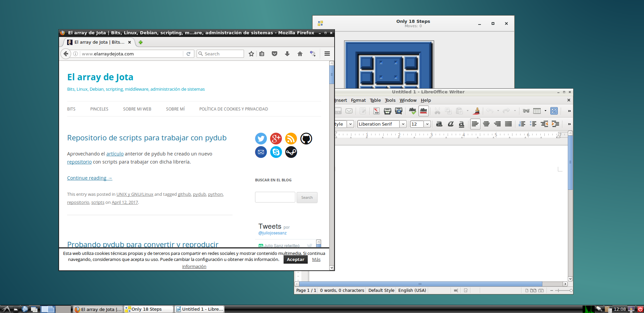Bookmark this page with the star icon

point(251,54)
